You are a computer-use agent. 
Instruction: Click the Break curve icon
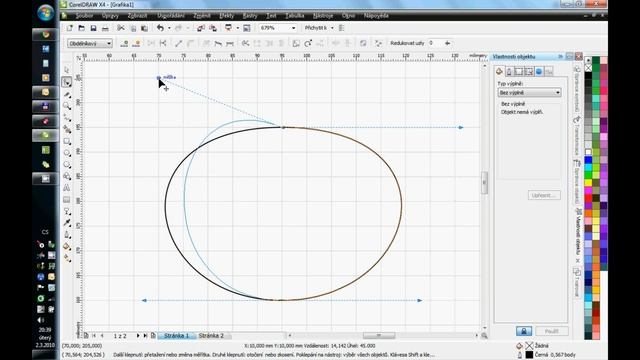point(163,43)
